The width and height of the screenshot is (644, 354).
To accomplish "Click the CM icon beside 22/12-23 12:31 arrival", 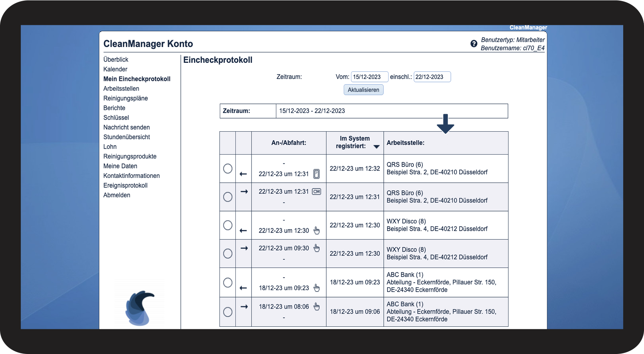I will click(316, 191).
